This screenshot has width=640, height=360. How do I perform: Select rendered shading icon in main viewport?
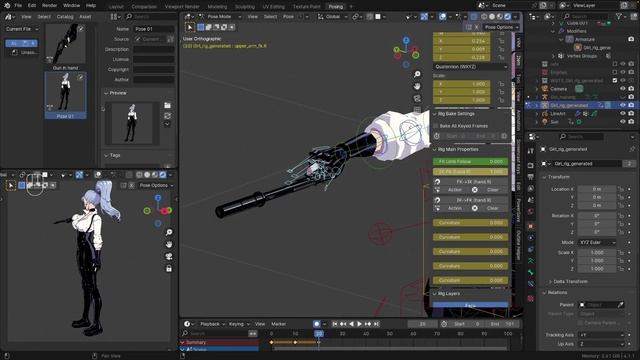507,17
